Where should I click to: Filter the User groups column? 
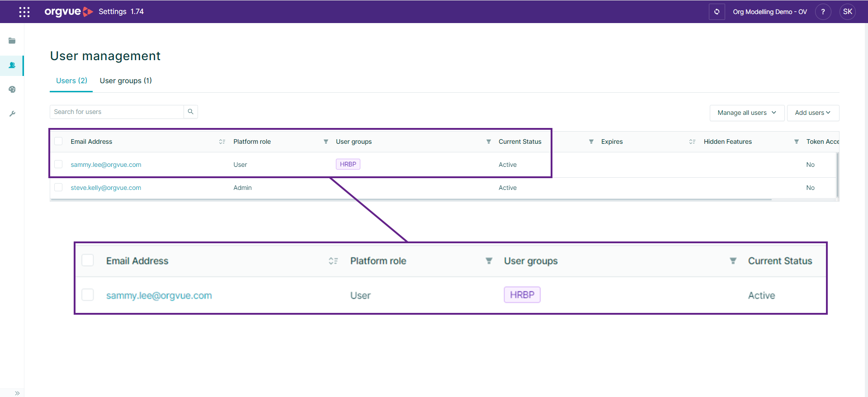pos(488,142)
